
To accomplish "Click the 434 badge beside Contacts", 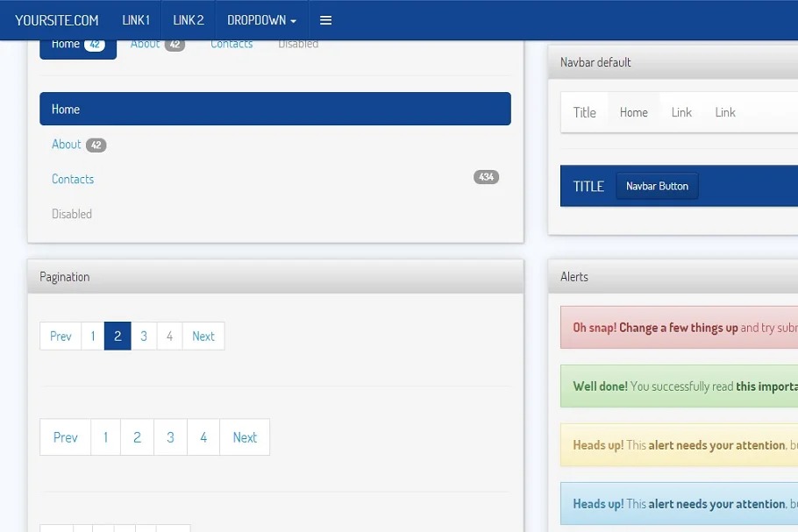I will pyautogui.click(x=486, y=177).
